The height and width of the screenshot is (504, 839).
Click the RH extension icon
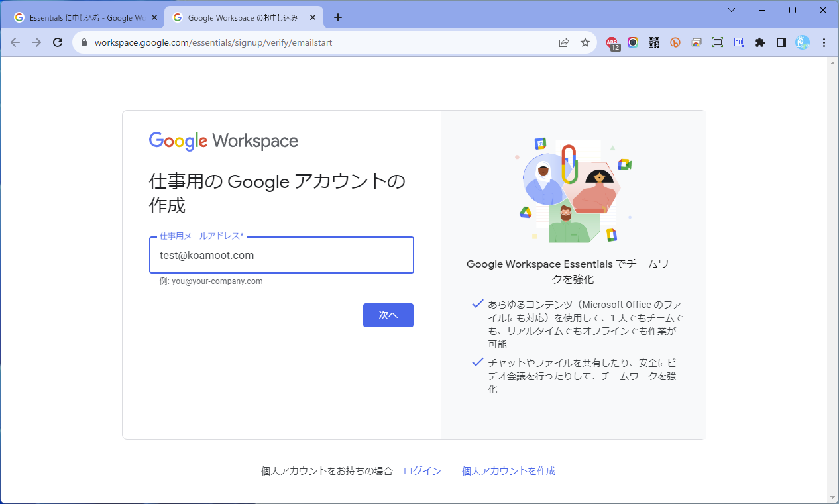coord(738,42)
